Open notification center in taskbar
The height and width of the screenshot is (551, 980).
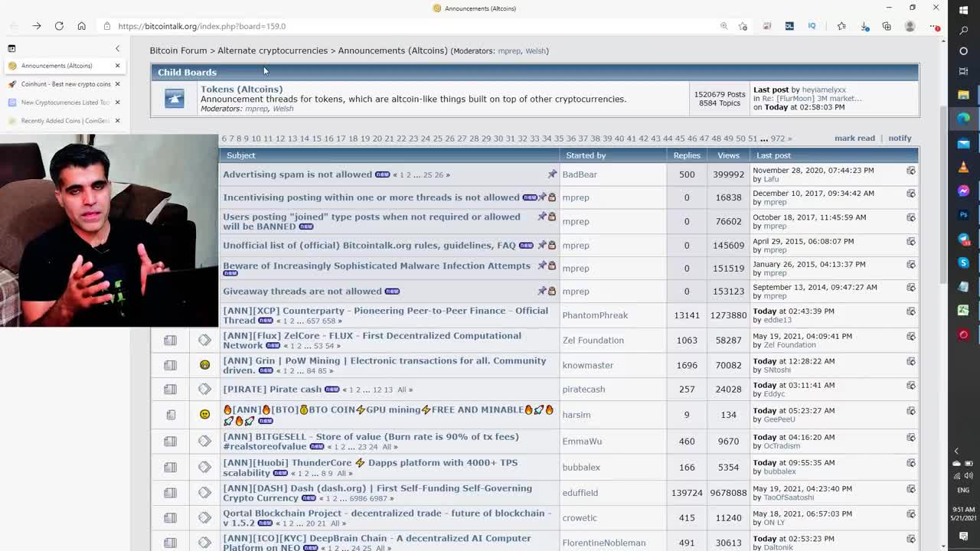(x=963, y=536)
